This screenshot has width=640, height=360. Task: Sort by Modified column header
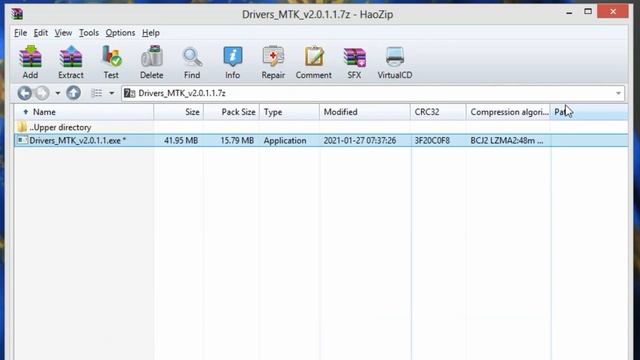tap(365, 112)
